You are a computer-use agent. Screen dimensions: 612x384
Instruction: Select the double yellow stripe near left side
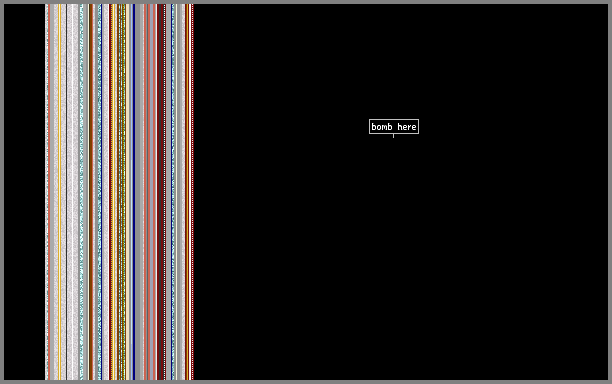[59, 191]
